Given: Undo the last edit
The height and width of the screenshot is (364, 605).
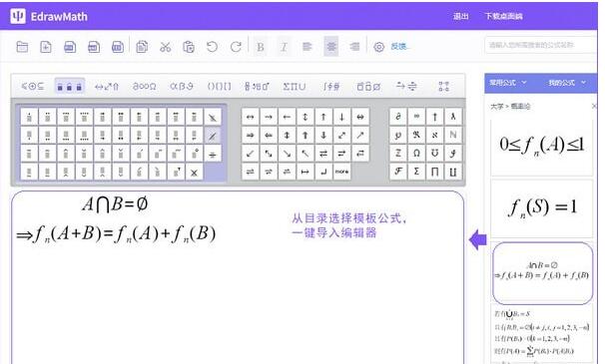Looking at the screenshot, I should [x=212, y=47].
